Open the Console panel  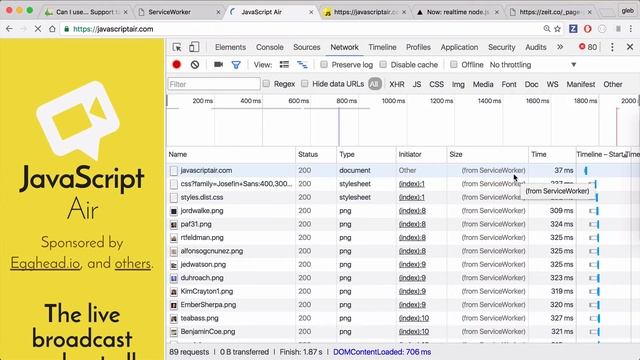[269, 47]
